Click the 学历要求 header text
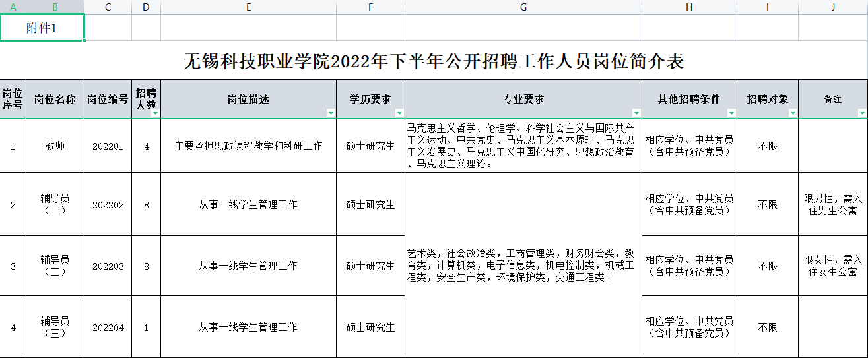 [370, 100]
